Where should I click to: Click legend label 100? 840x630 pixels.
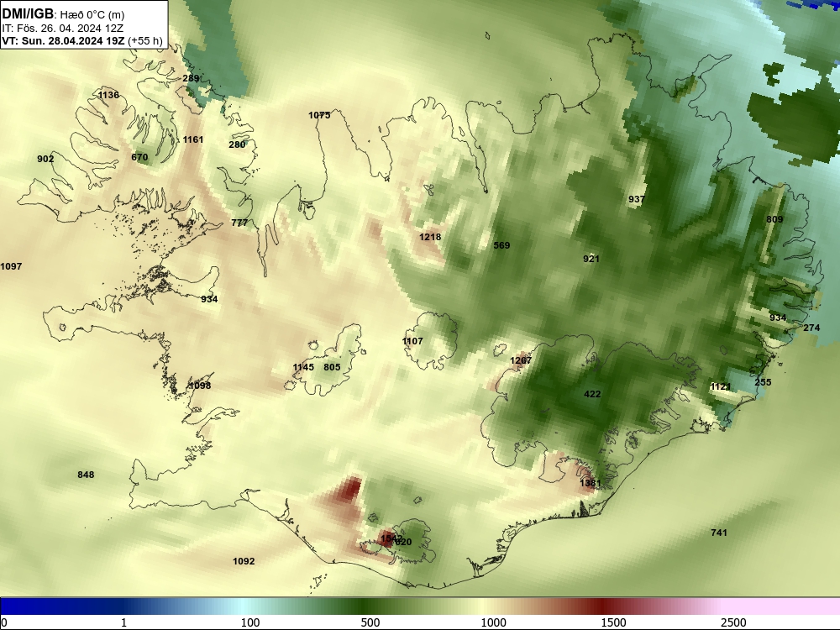250,622
